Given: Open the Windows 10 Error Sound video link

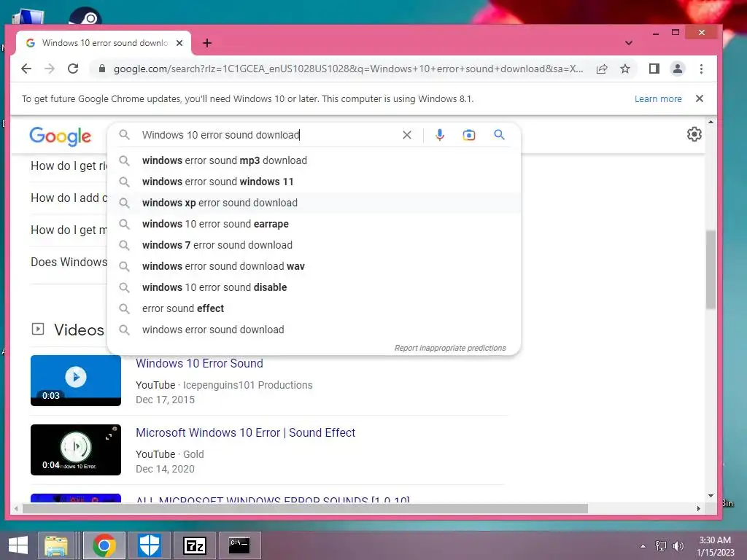Looking at the screenshot, I should (x=199, y=363).
